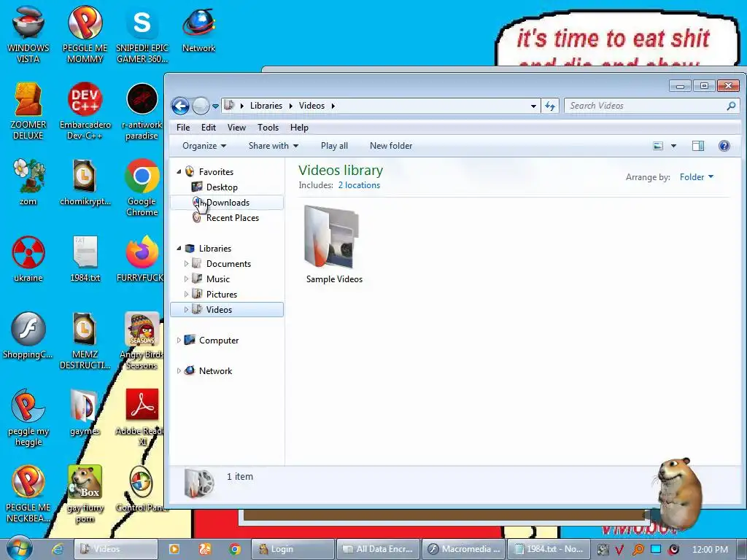Open the Tools menu
Image resolution: width=747 pixels, height=560 pixels.
coord(268,128)
